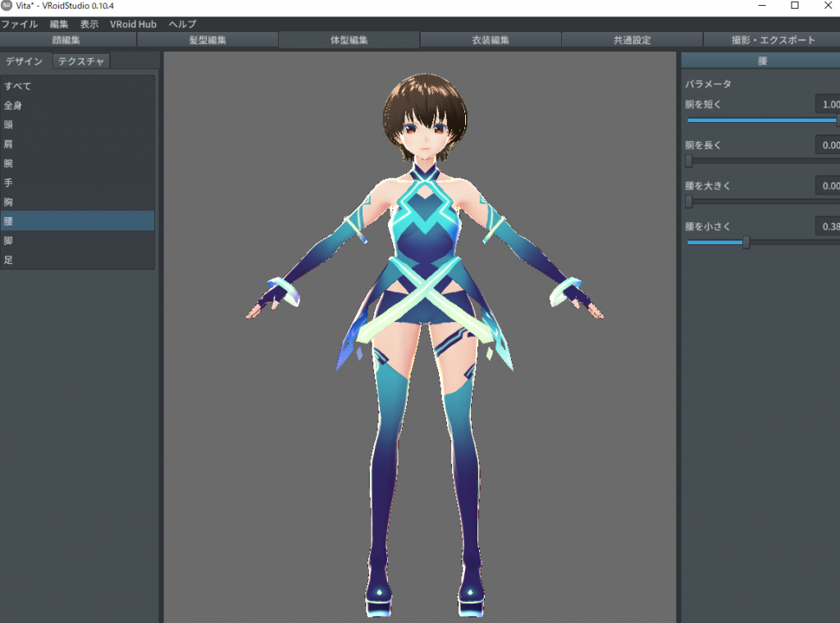Switch to the 髪型編集 tab
The height and width of the screenshot is (623, 840).
pyautogui.click(x=208, y=40)
